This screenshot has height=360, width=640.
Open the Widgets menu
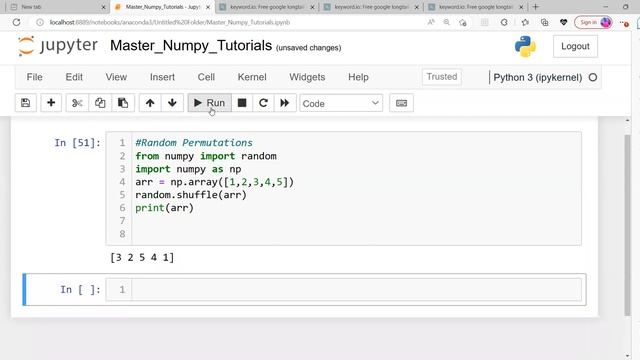[x=307, y=77]
